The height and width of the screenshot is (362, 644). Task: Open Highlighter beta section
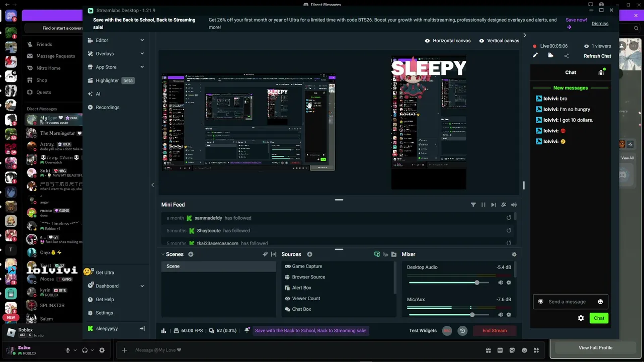111,80
